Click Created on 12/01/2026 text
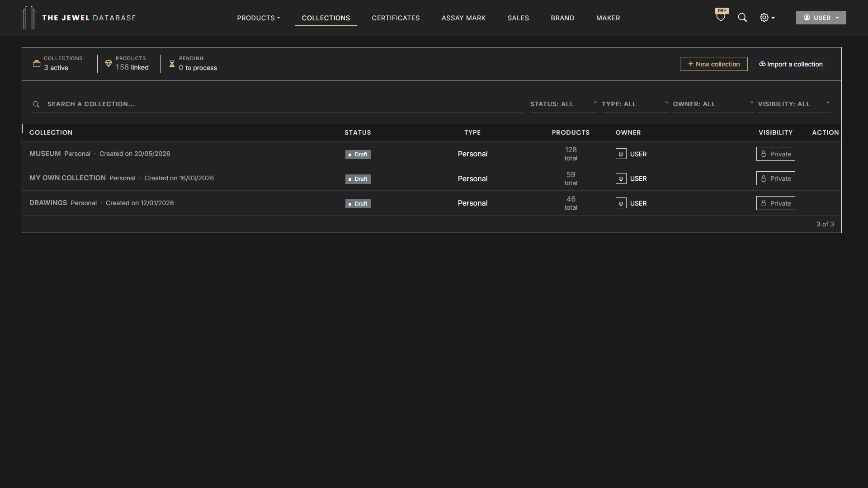Image resolution: width=868 pixels, height=488 pixels. pos(140,203)
